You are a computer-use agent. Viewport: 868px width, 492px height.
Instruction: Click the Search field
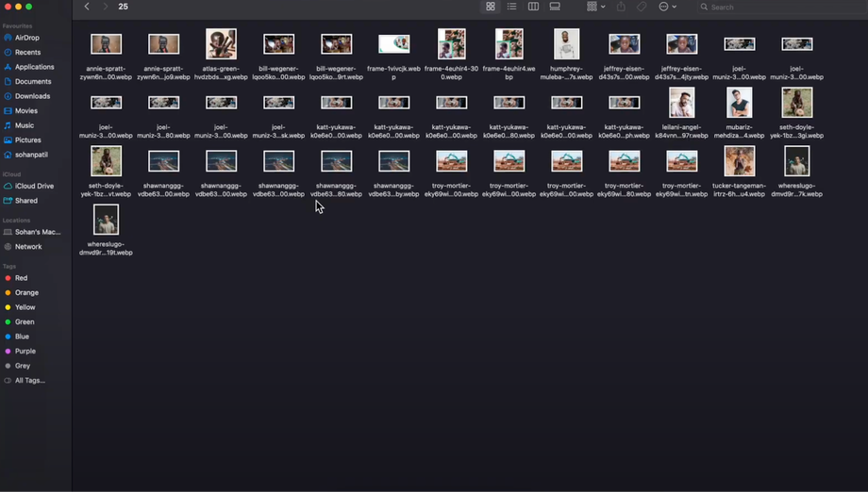(x=781, y=8)
